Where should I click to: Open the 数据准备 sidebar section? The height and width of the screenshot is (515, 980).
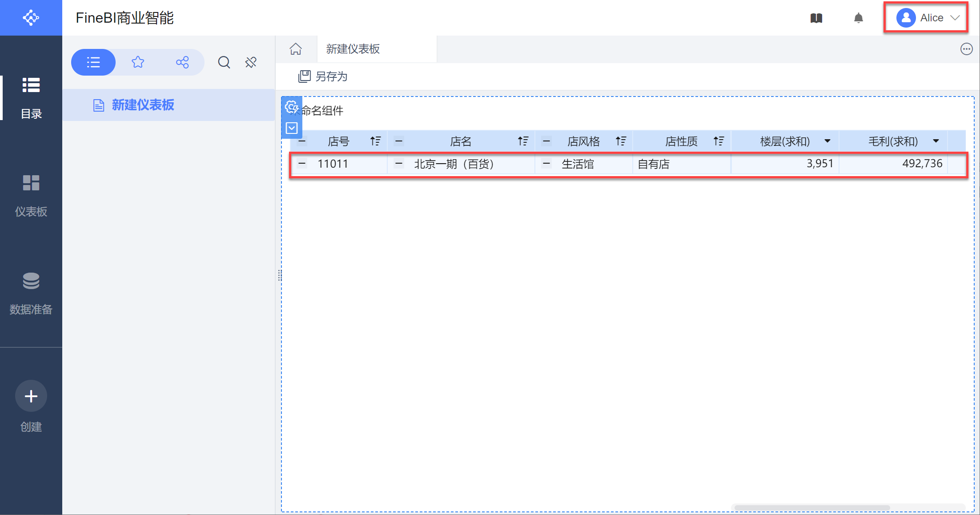point(31,294)
